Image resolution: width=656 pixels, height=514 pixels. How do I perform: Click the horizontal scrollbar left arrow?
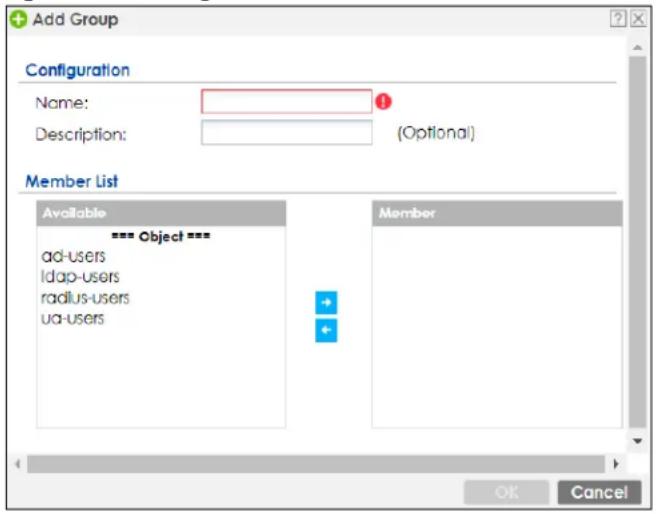coord(18,464)
